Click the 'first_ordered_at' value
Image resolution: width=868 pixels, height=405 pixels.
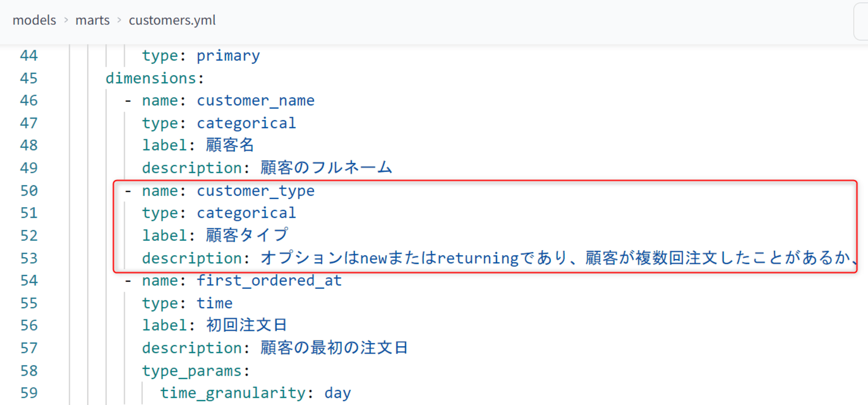tap(269, 281)
